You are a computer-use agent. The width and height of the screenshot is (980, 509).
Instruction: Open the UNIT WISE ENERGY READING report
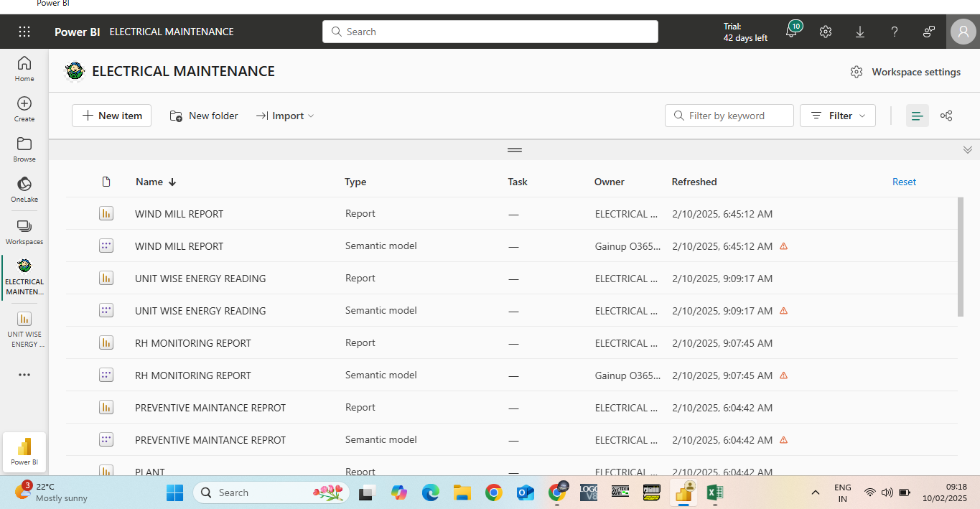point(200,279)
